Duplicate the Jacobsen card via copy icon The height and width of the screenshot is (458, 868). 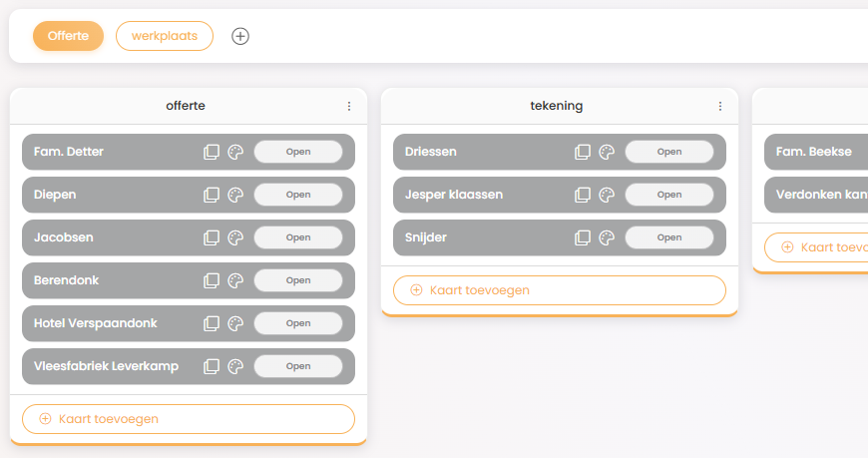click(212, 238)
